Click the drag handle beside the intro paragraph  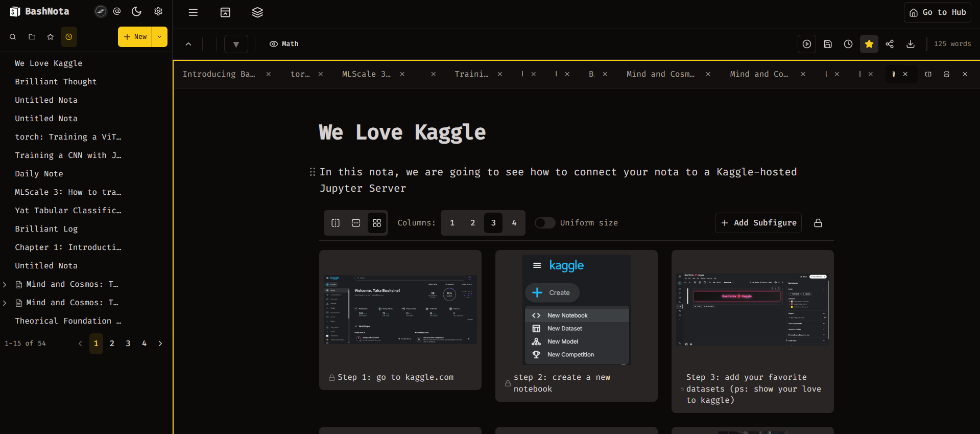(x=313, y=172)
